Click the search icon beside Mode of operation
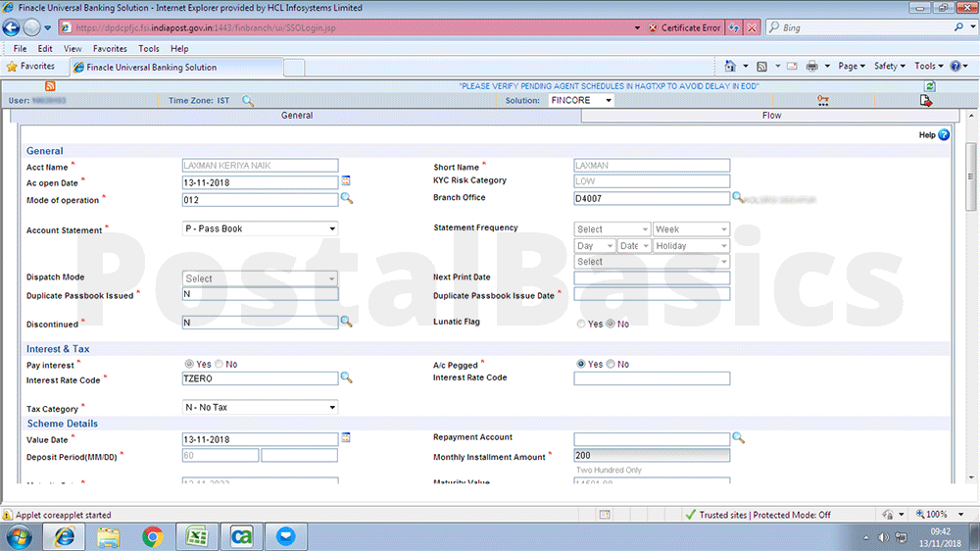 pos(346,199)
